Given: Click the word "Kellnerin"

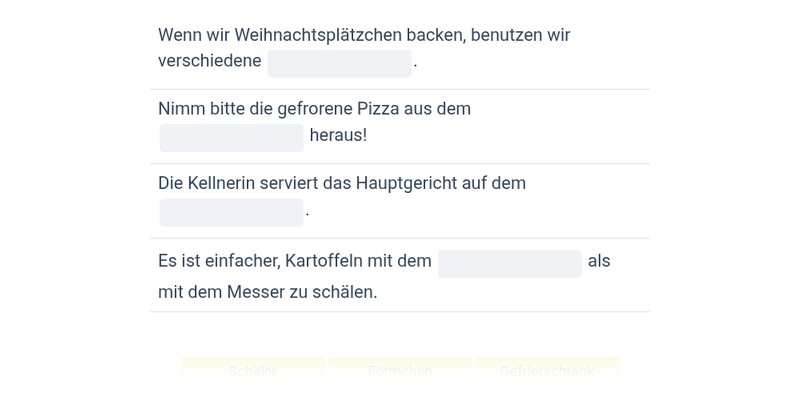Looking at the screenshot, I should tap(221, 183).
